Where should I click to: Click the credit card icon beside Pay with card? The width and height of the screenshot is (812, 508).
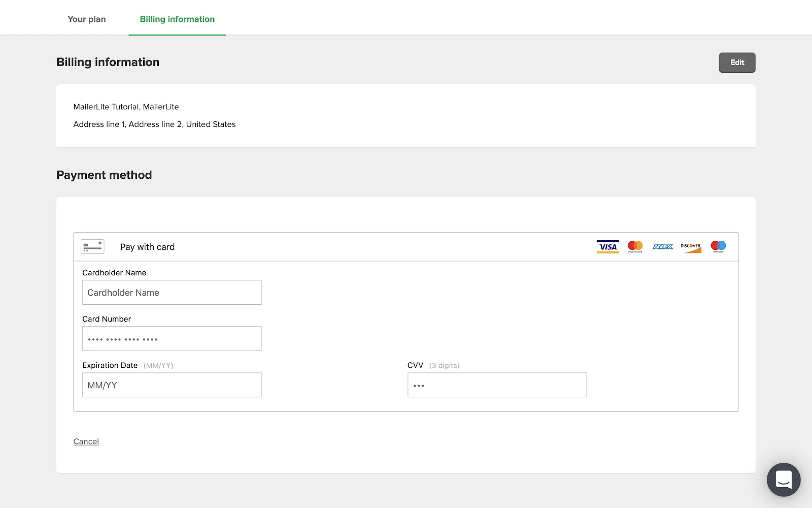tap(92, 247)
